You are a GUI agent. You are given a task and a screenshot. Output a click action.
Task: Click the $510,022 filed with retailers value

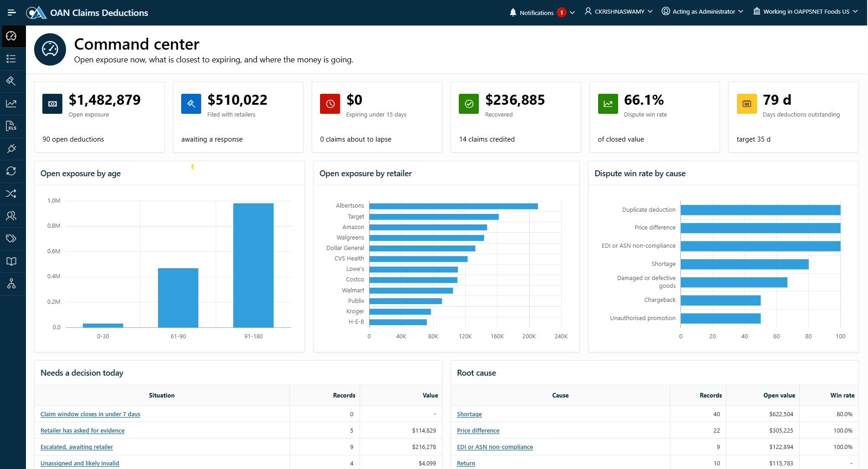pyautogui.click(x=237, y=100)
